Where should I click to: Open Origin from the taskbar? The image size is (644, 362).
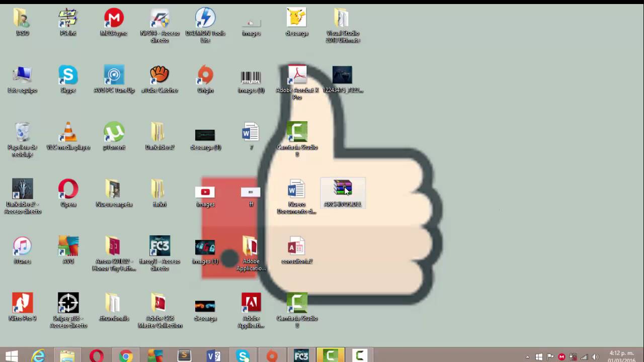pos(272,356)
